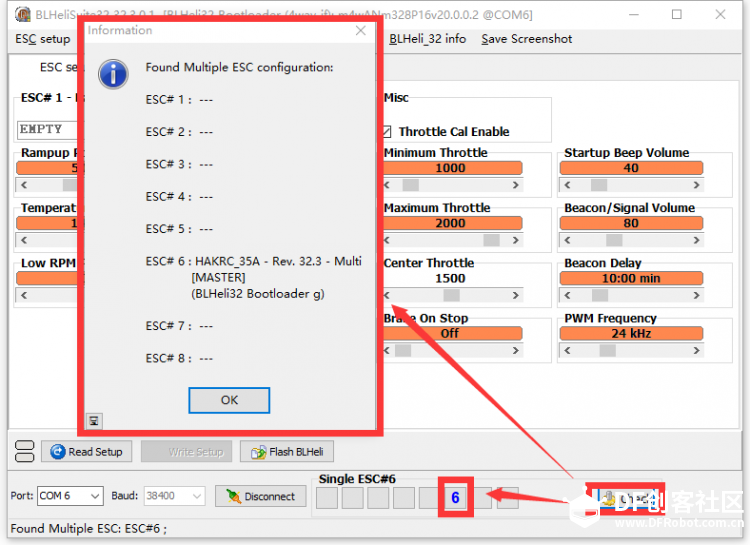Click the PWM Frequency slider thumb
Viewport: 750px width, 545px height.
pos(607,351)
